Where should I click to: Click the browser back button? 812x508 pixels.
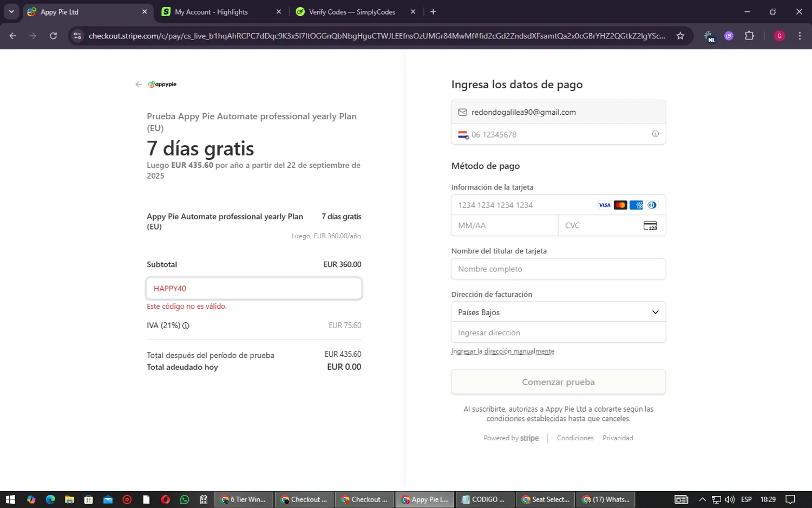(13, 36)
